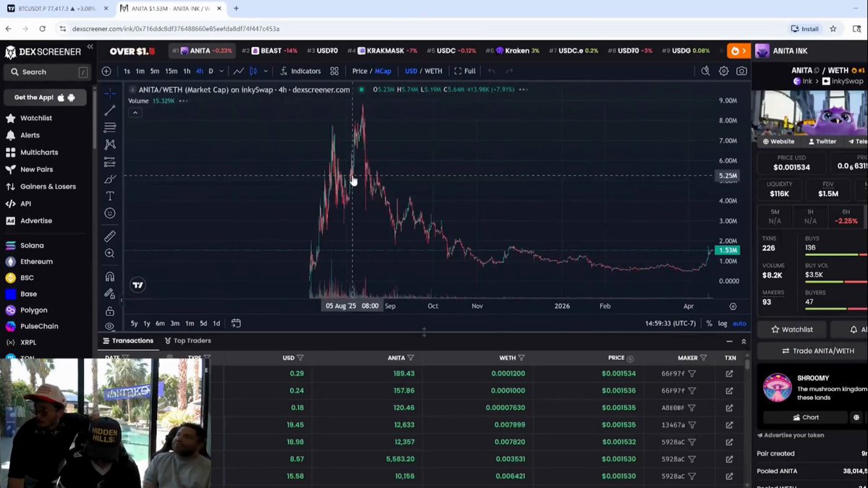Open the chart quick search icon
The height and width of the screenshot is (488, 868).
click(x=705, y=71)
